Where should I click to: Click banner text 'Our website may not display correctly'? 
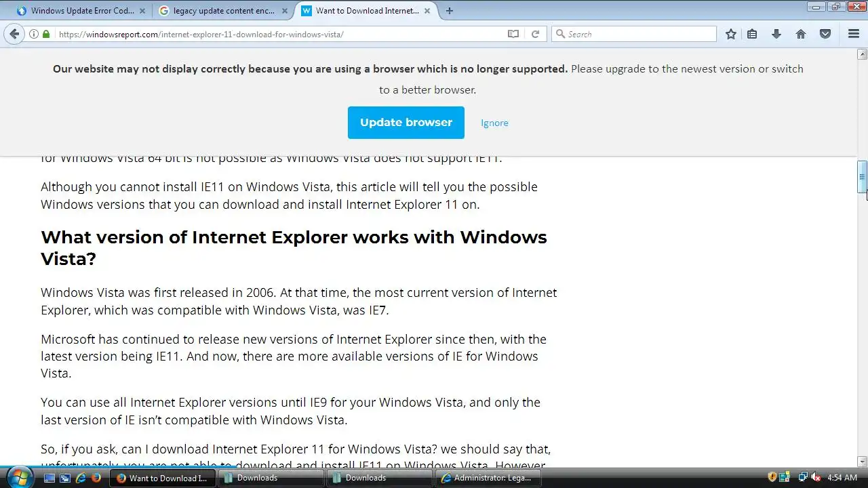pyautogui.click(x=311, y=68)
